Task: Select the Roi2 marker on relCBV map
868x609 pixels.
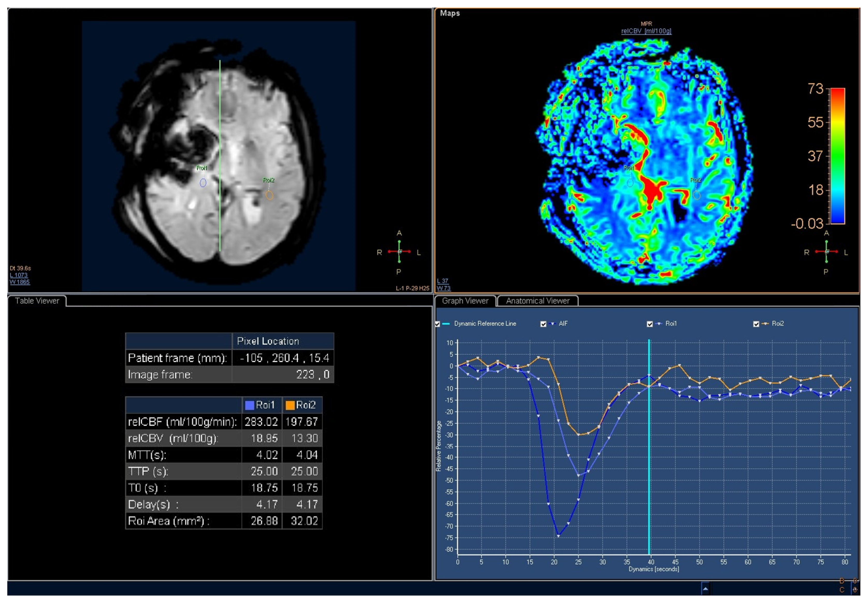Action: click(x=697, y=196)
